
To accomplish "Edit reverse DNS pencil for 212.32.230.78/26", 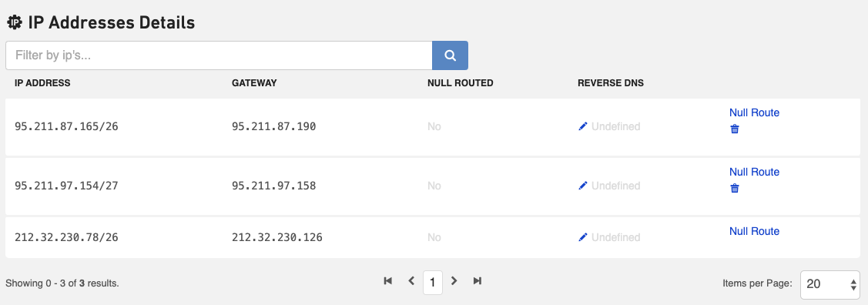I will [x=582, y=237].
